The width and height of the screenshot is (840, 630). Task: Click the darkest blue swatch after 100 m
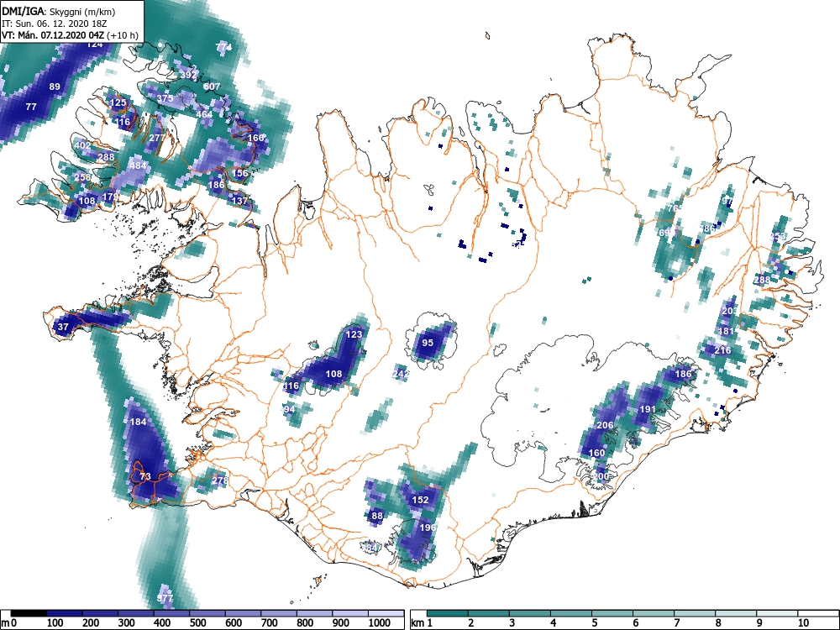click(65, 613)
